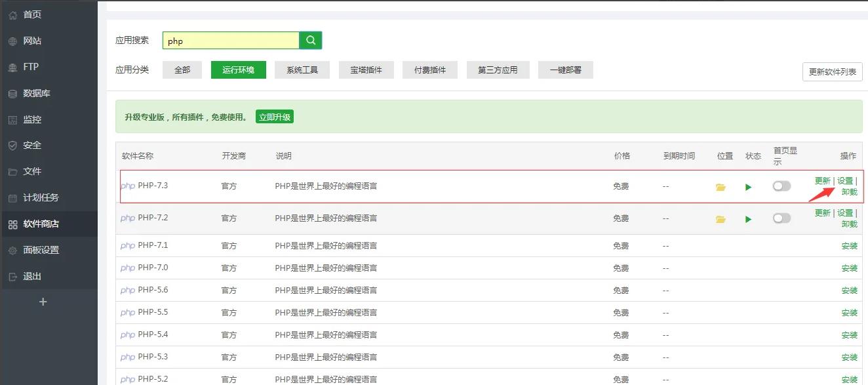The width and height of the screenshot is (868, 385).
Task: Click the 立即升级 upgrade button
Action: [x=275, y=117]
